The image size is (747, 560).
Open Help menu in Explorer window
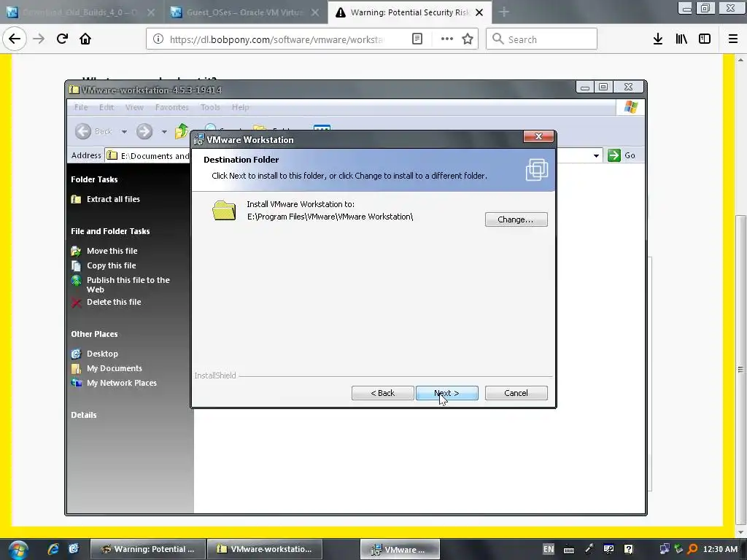pos(241,107)
